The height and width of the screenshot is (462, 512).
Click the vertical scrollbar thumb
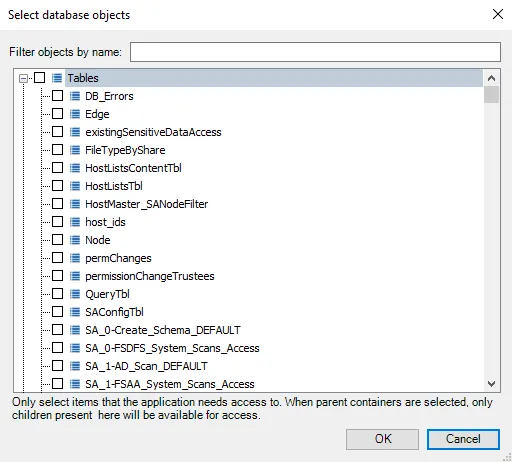(491, 95)
